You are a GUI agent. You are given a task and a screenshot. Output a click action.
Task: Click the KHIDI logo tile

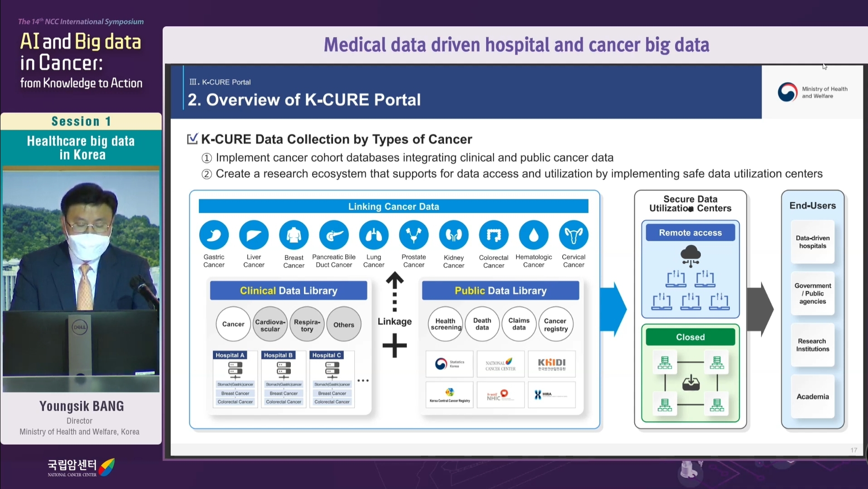click(x=551, y=364)
